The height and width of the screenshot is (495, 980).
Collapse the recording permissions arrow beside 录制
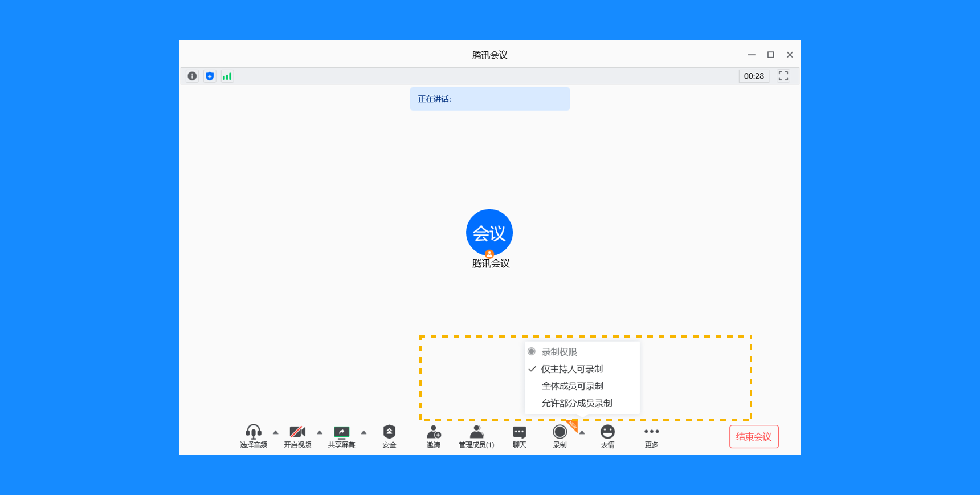(x=582, y=432)
